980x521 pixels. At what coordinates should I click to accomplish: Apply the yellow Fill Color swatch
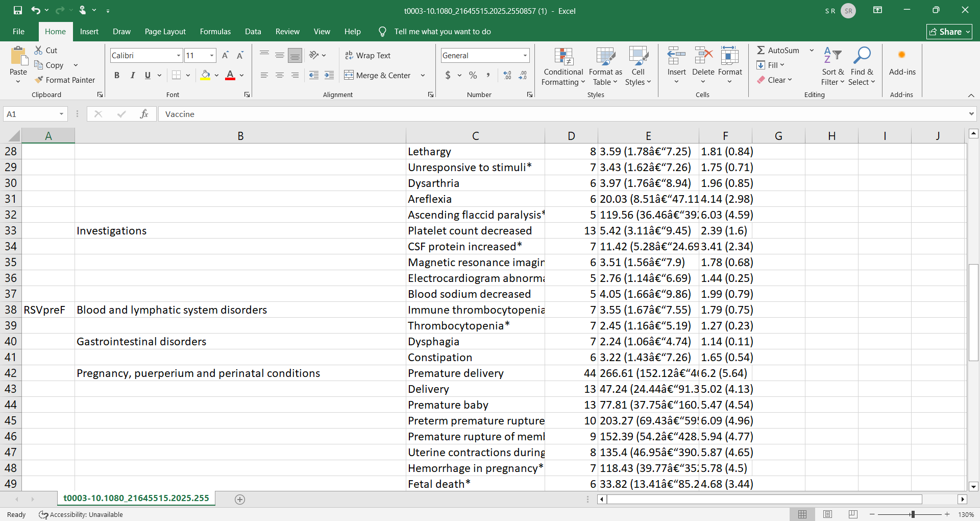pyautogui.click(x=205, y=75)
